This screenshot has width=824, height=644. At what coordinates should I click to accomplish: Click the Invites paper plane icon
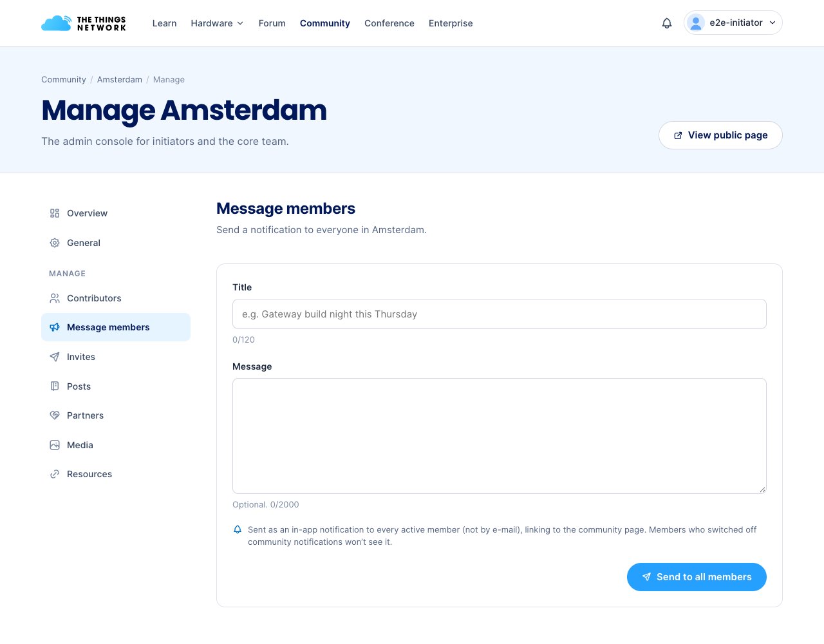[55, 357]
